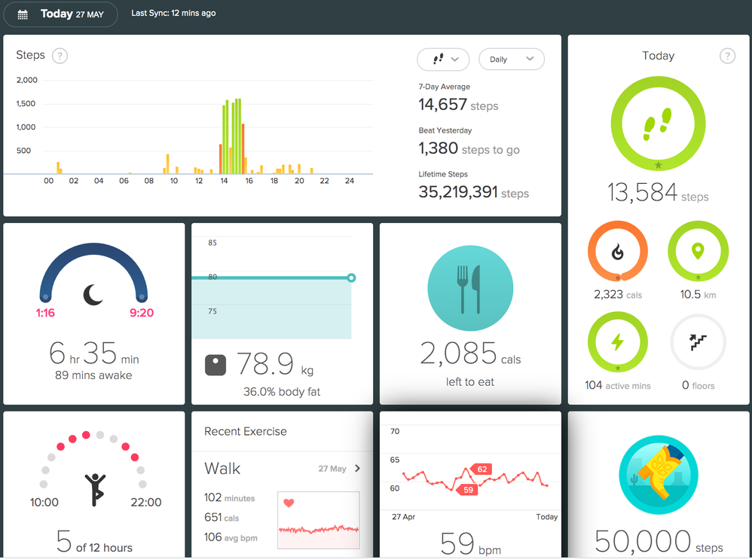Expand the Daily time range dropdown
Screen dimensions: 752x560
click(x=511, y=60)
